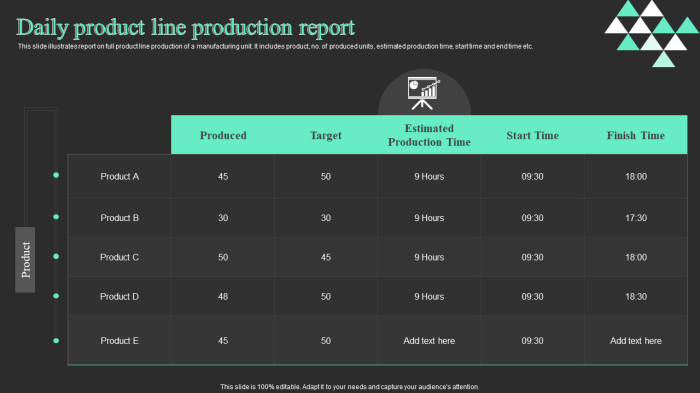
Task: Click the vertical 'Product' side label
Action: click(x=25, y=260)
